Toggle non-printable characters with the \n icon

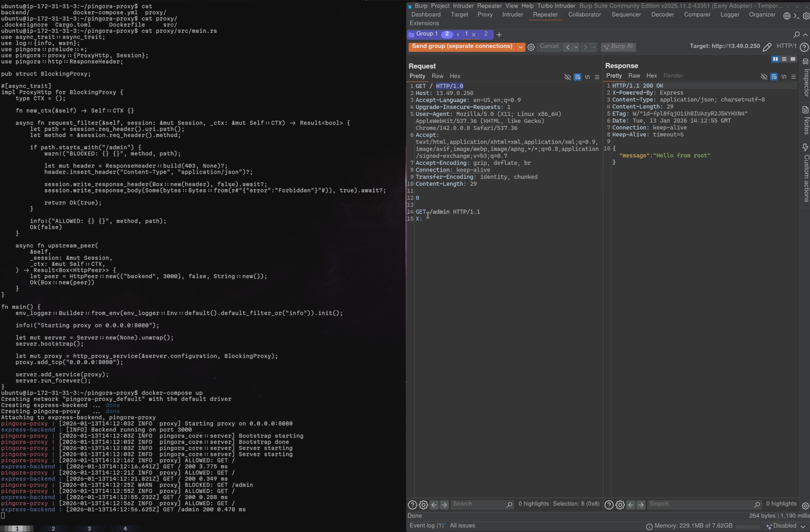[588, 77]
